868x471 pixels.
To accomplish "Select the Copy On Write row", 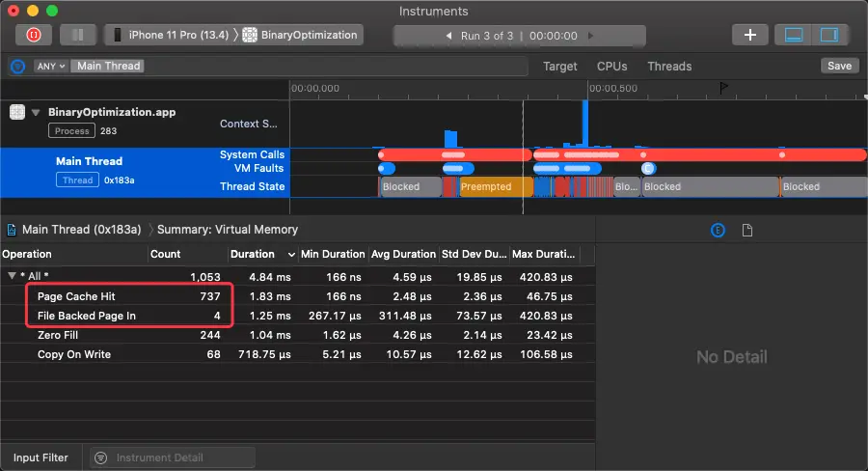I will click(298, 354).
